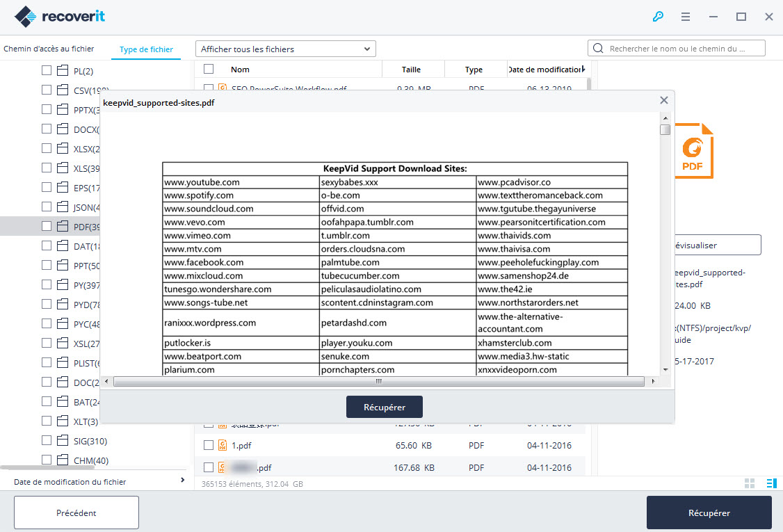Click the preview title keepvid_supported-sites.pdf
The height and width of the screenshot is (532, 783).
click(x=159, y=103)
